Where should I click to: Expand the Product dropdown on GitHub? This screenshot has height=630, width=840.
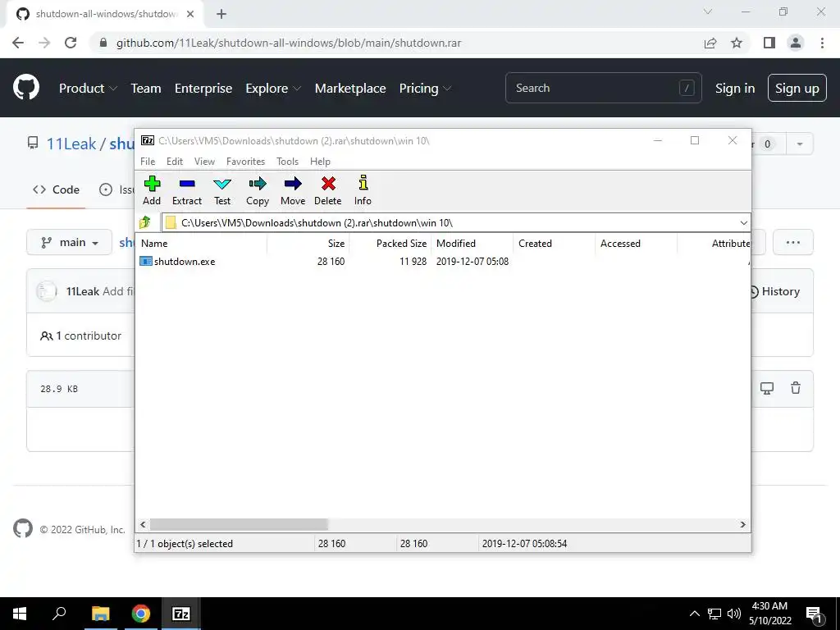88,89
